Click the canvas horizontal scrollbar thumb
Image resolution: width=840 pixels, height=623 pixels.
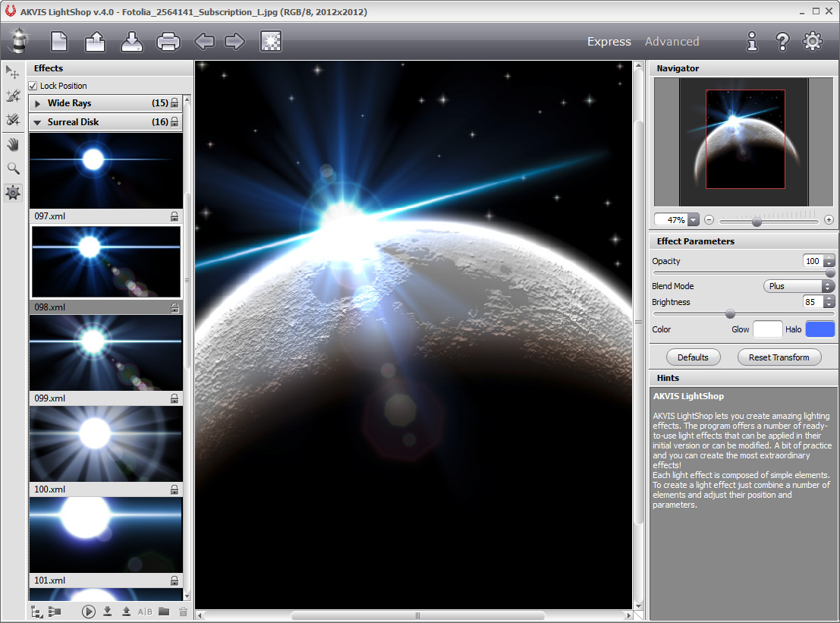coord(417,615)
